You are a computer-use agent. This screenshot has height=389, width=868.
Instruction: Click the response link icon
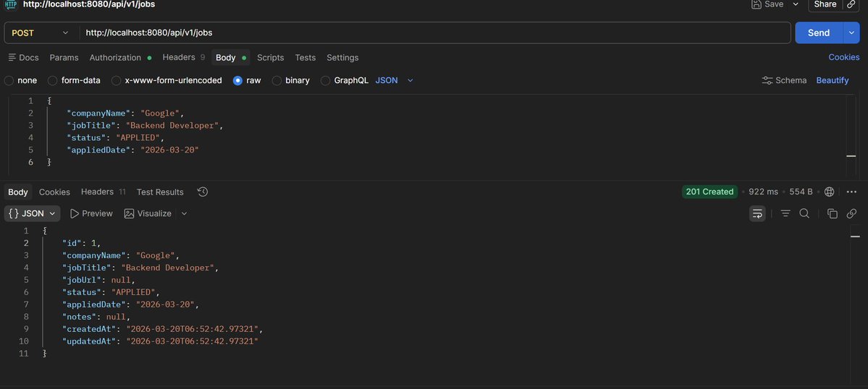click(x=852, y=213)
